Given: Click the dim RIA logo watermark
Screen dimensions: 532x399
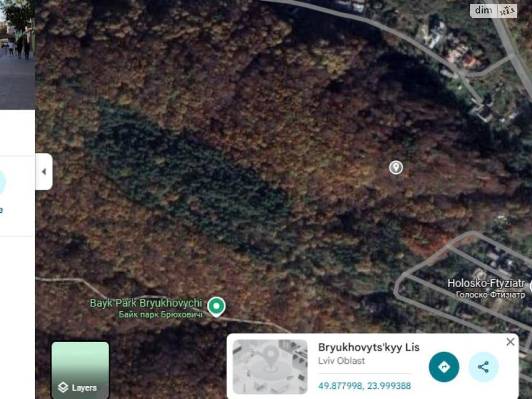Looking at the screenshot, I should [x=494, y=11].
